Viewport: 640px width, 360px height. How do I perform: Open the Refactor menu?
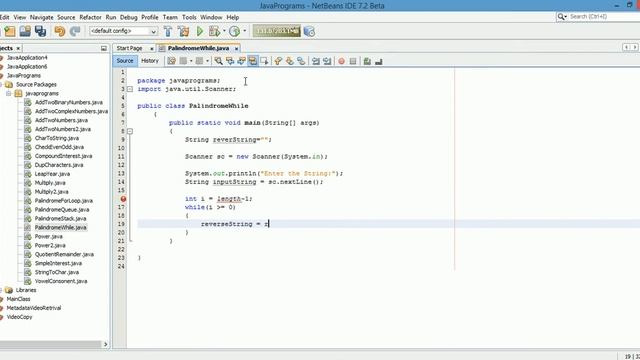pos(90,17)
